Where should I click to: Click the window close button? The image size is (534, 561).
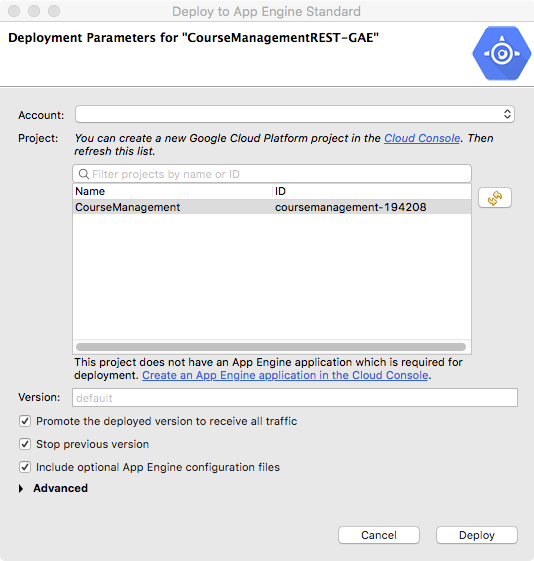(x=14, y=11)
